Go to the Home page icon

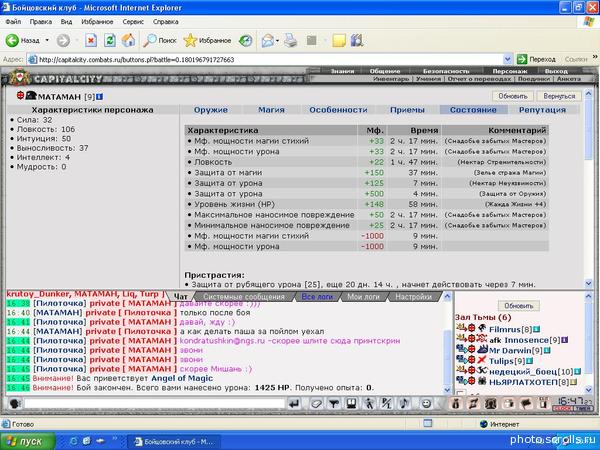[129, 40]
